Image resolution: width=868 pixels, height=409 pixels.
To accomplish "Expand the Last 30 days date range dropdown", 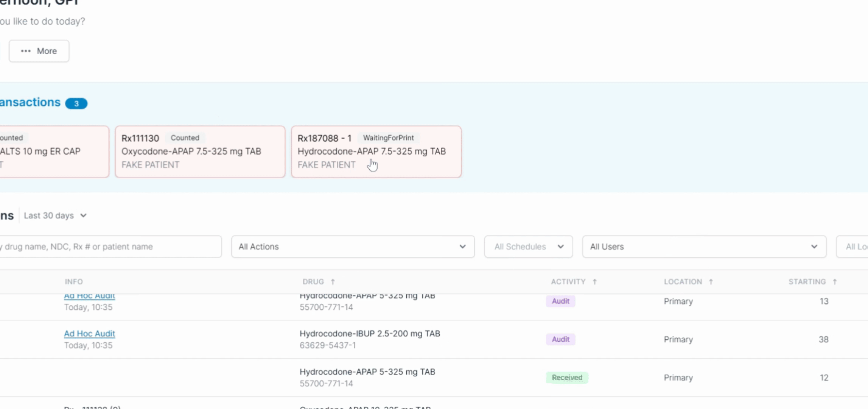I will [x=55, y=215].
